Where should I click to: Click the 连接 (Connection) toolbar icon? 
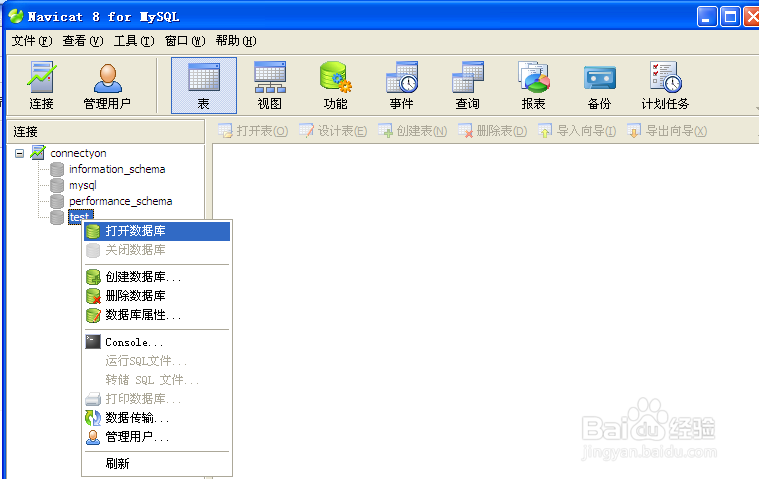[41, 86]
